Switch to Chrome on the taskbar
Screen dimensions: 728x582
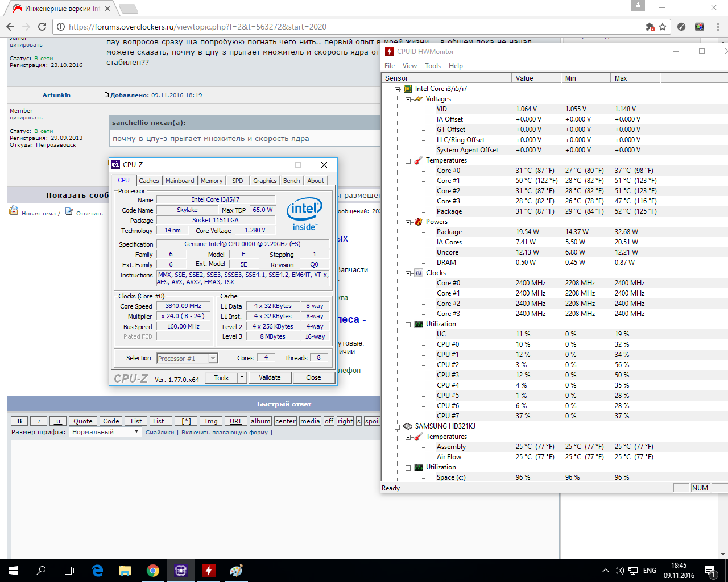153,571
